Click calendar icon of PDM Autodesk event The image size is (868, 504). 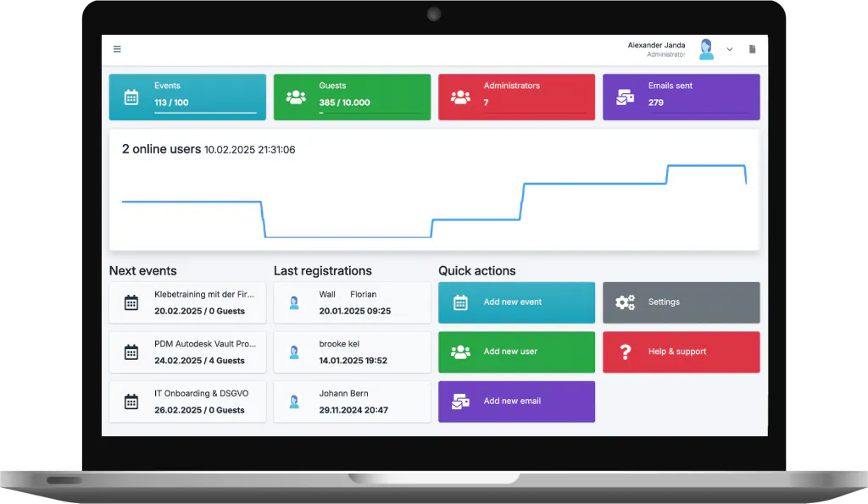click(x=131, y=352)
